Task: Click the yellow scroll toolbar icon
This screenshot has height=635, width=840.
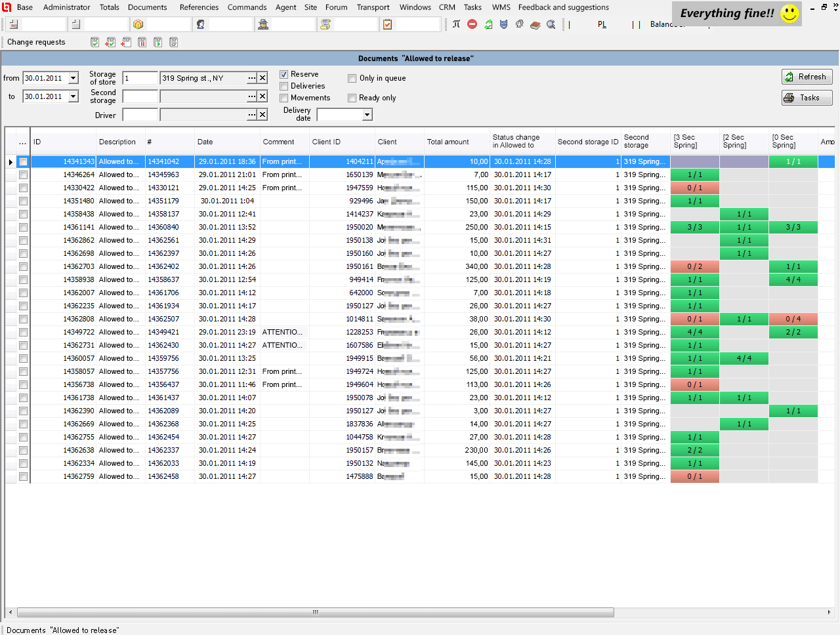Action: [325, 24]
